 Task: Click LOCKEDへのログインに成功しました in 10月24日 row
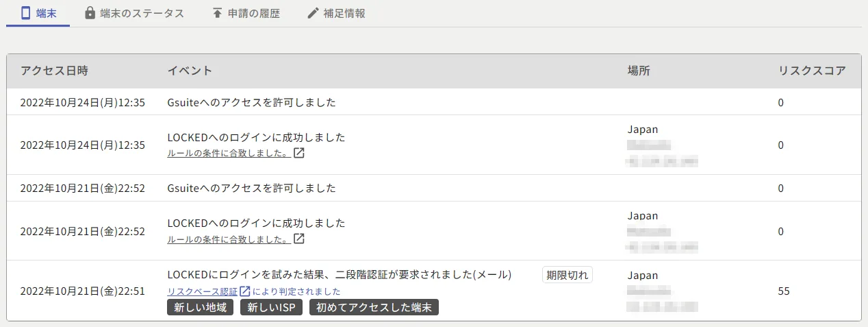[257, 137]
